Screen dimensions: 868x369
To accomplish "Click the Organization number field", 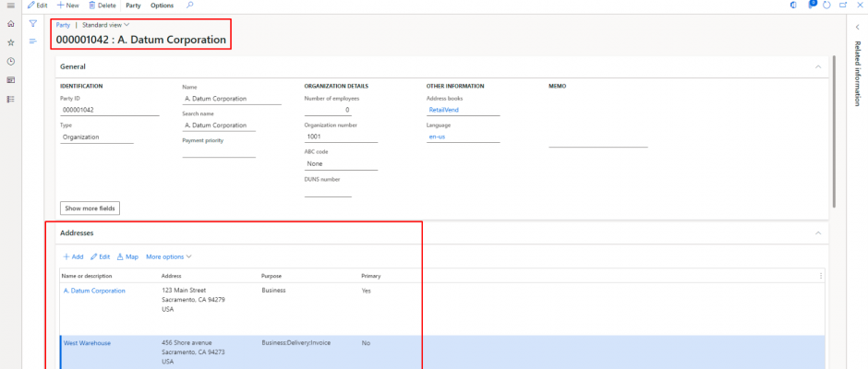I will point(341,137).
